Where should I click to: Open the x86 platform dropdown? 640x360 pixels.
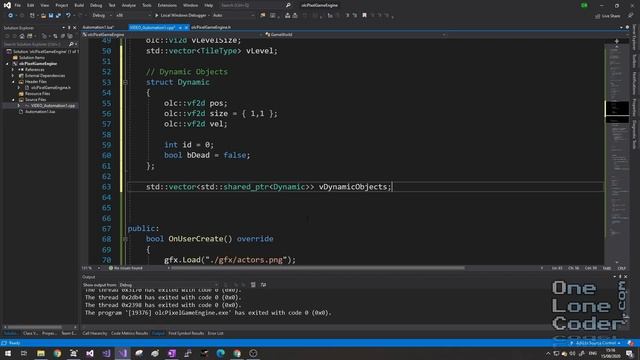tap(133, 16)
